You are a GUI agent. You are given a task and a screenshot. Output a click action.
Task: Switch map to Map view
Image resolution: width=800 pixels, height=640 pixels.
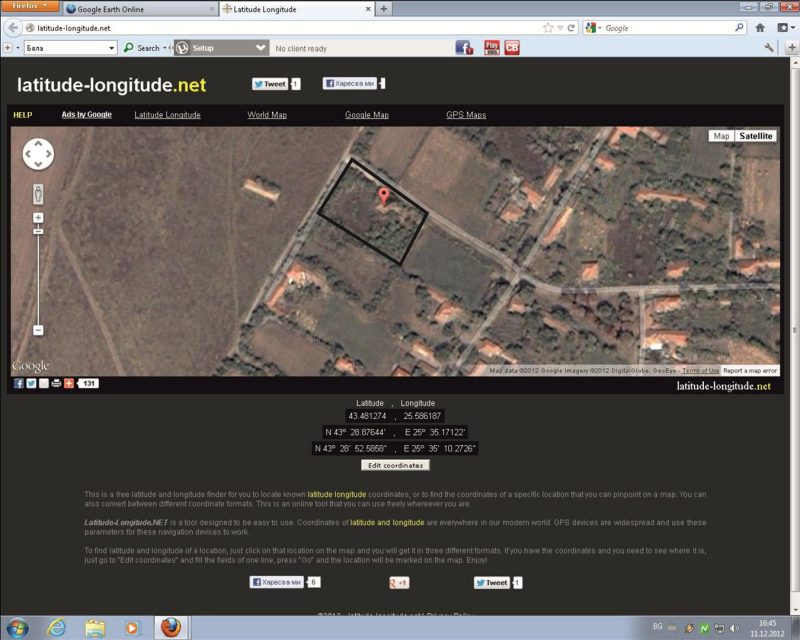[721, 136]
